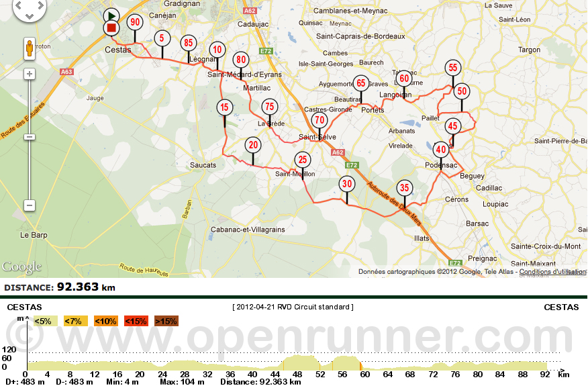This screenshot has height=390, width=588.
Task: Click kilometer marker 80
Action: coord(241,60)
